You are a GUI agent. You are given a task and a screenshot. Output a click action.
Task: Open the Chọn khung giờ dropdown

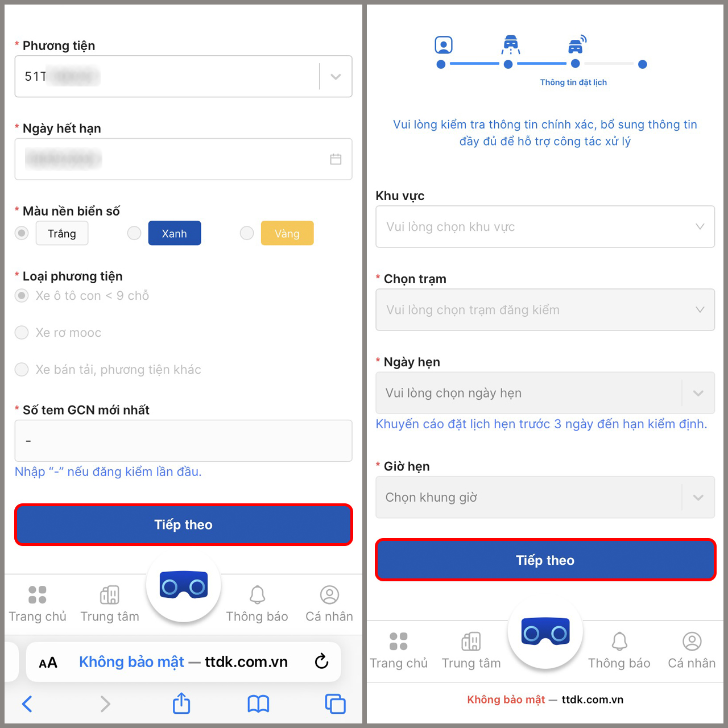[x=545, y=497]
